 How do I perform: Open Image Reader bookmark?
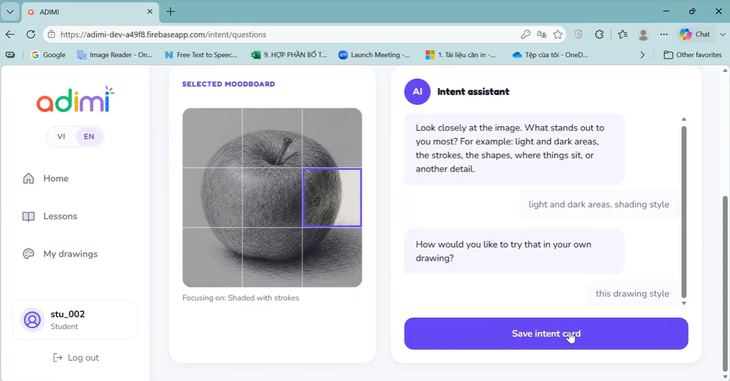pos(115,55)
